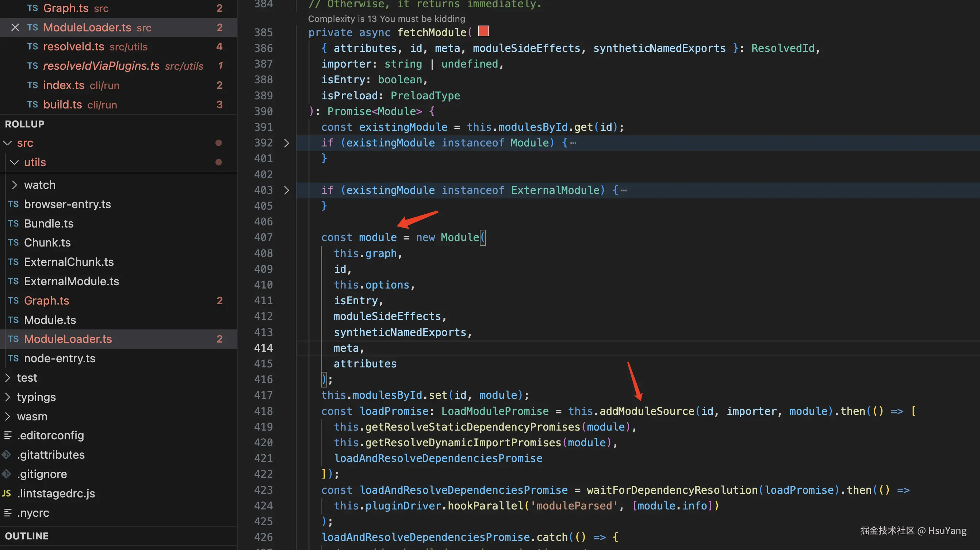Click the JS icon beside .lintstagedrc.js
The height and width of the screenshot is (550, 980).
pyautogui.click(x=7, y=493)
